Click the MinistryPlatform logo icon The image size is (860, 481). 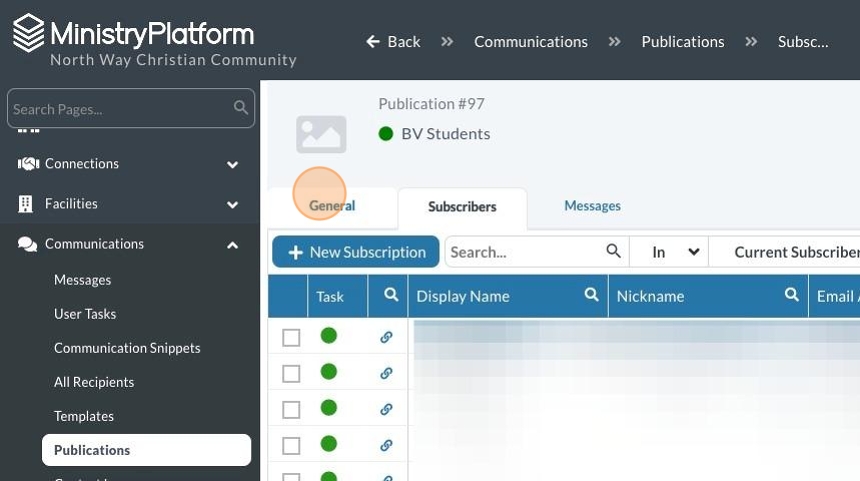29,33
